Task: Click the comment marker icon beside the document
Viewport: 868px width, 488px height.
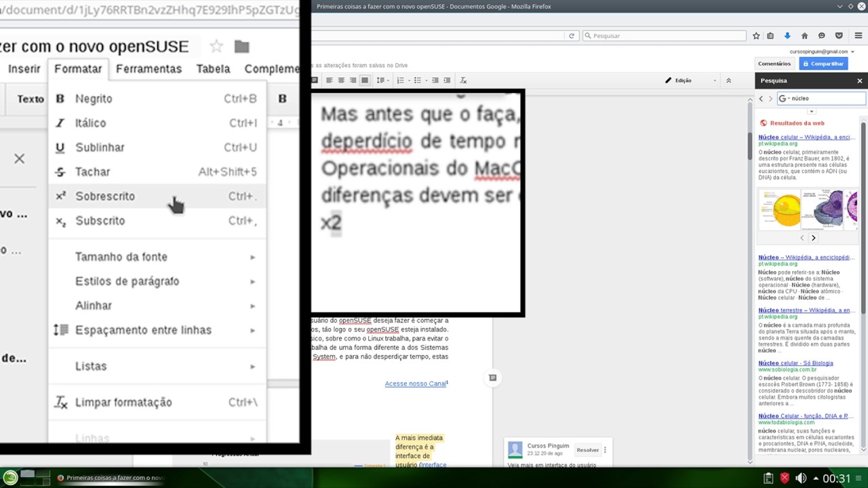Action: tap(493, 378)
